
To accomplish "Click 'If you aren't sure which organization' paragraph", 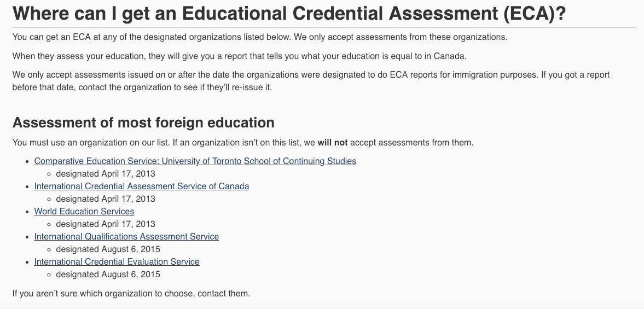I will point(131,294).
